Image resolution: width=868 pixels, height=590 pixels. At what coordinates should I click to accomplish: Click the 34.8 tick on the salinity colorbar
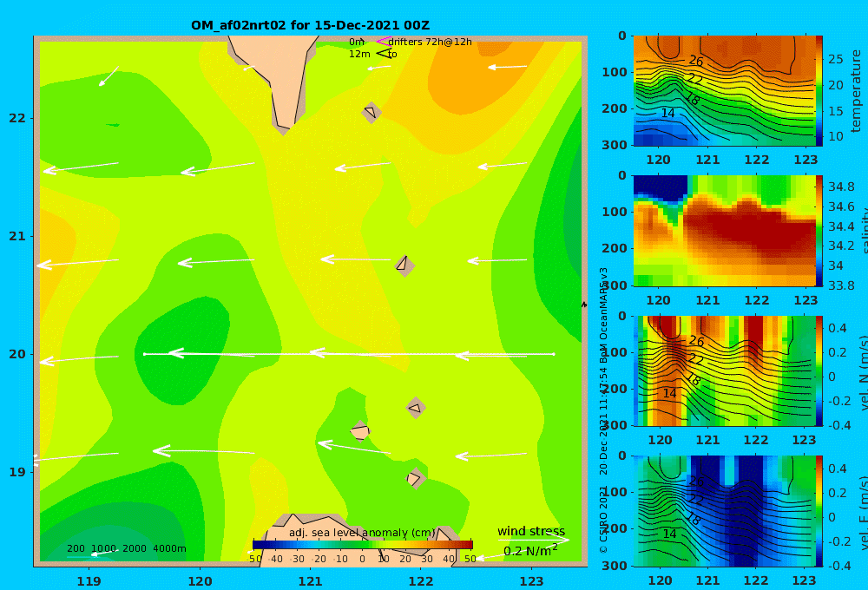click(841, 187)
